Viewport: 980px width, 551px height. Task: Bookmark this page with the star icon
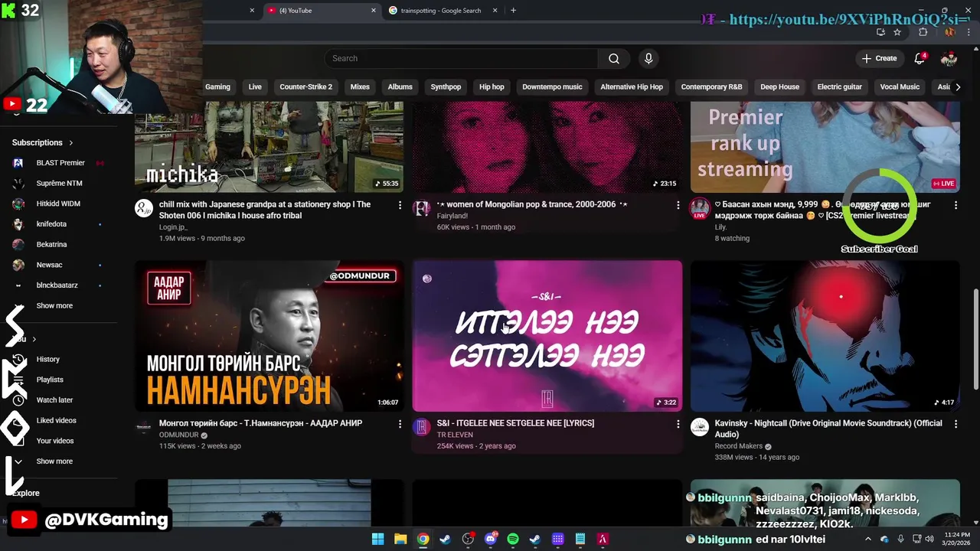[897, 32]
